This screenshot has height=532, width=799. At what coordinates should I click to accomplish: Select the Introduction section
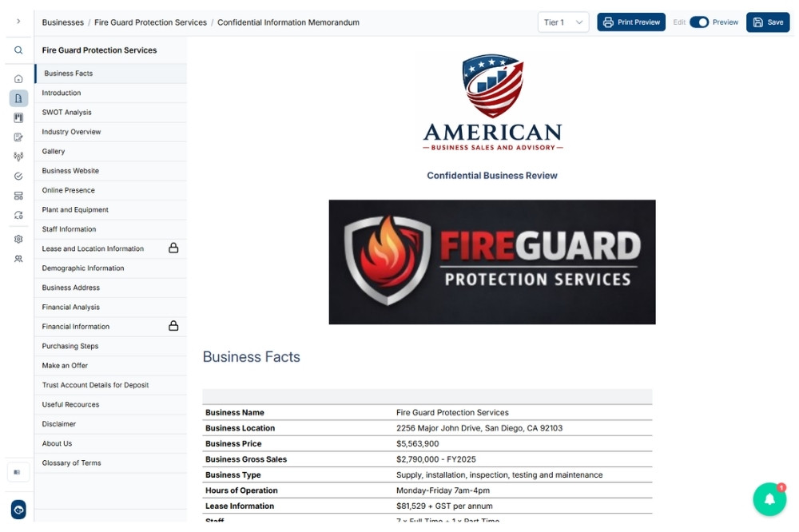pos(110,93)
